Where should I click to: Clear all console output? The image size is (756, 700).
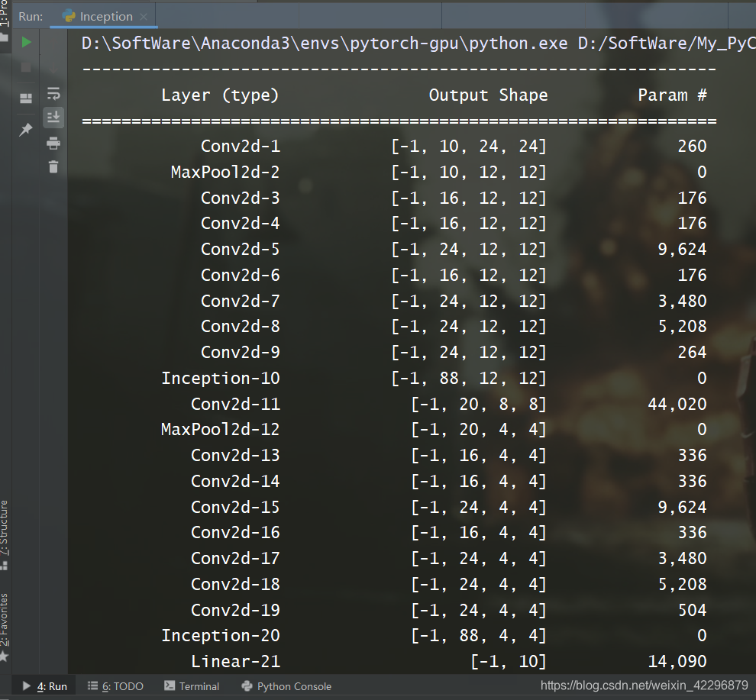(x=53, y=167)
